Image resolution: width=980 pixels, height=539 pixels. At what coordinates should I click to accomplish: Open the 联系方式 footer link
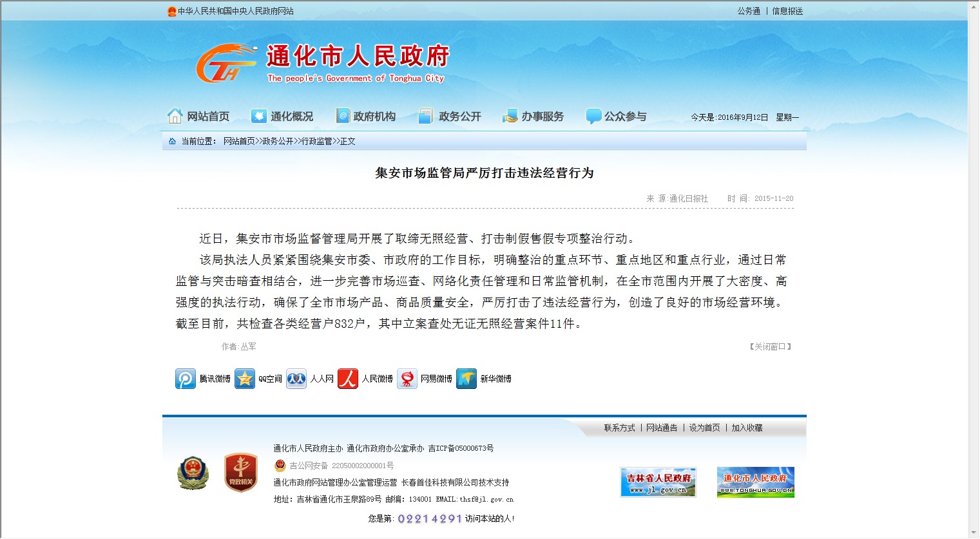point(619,428)
